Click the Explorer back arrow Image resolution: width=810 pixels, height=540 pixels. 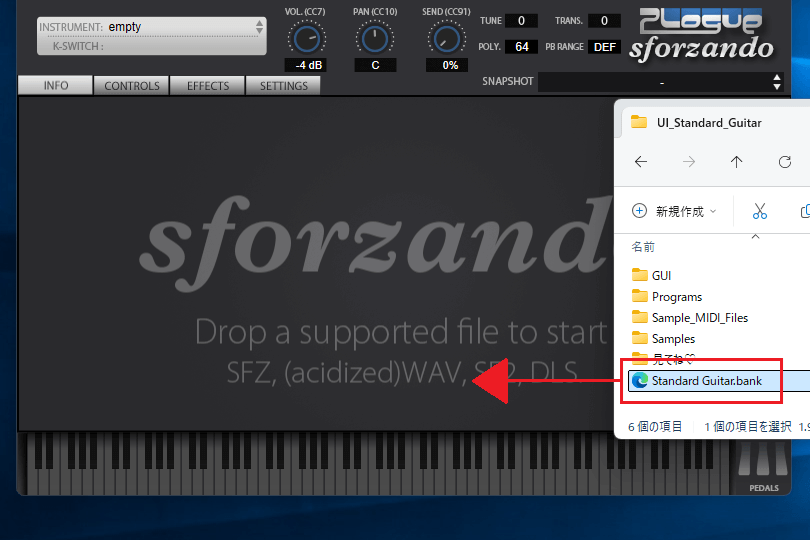tap(641, 162)
